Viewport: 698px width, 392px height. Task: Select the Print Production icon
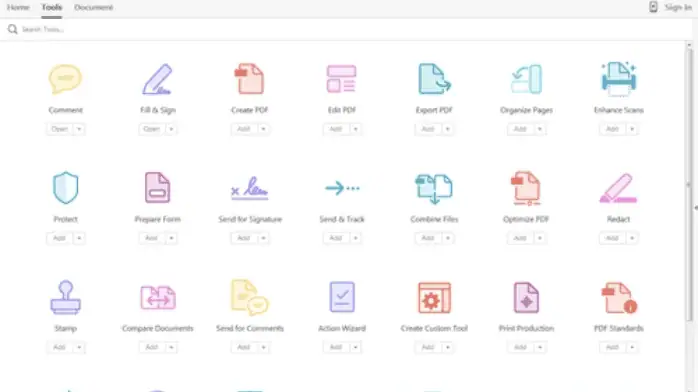526,297
